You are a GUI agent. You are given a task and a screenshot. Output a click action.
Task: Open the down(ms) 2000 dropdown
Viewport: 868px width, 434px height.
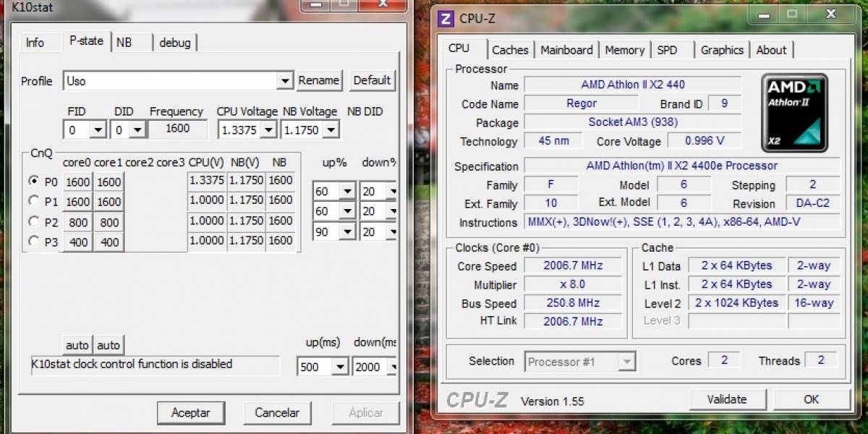[x=374, y=367]
